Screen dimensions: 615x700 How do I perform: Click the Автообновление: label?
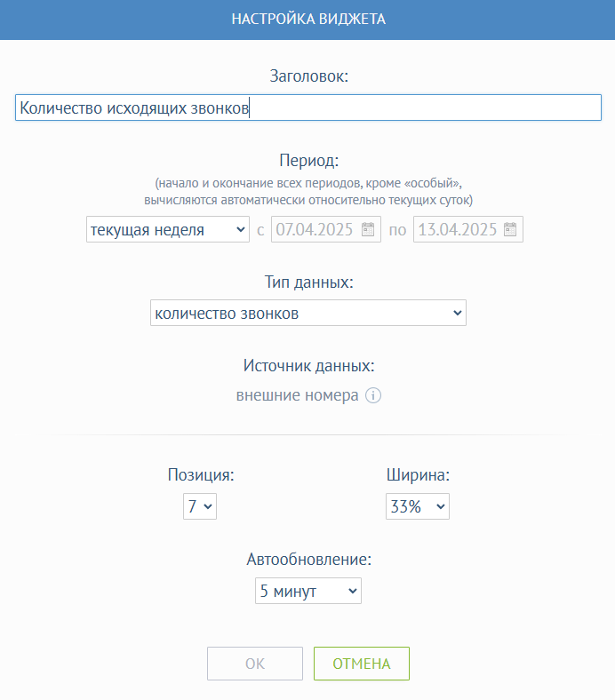[309, 560]
